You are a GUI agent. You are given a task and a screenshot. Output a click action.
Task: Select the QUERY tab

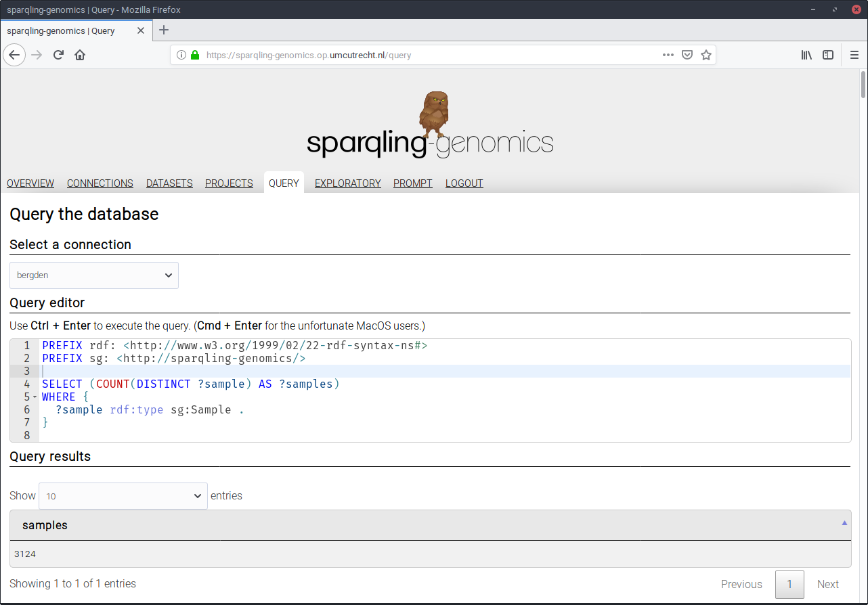pos(284,183)
